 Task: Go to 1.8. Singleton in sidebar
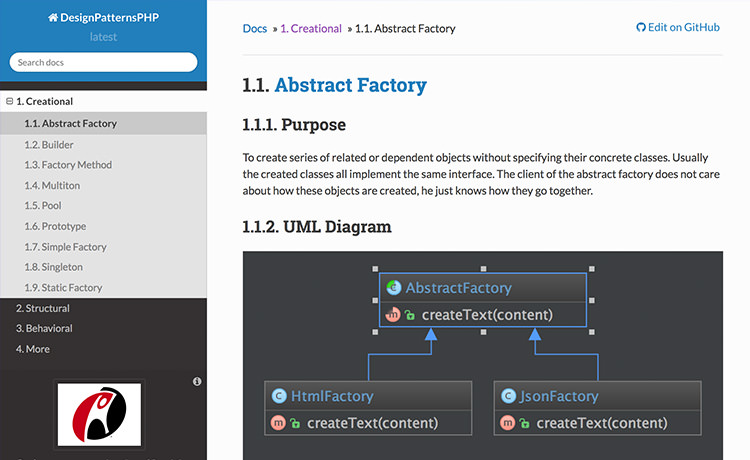(x=52, y=267)
